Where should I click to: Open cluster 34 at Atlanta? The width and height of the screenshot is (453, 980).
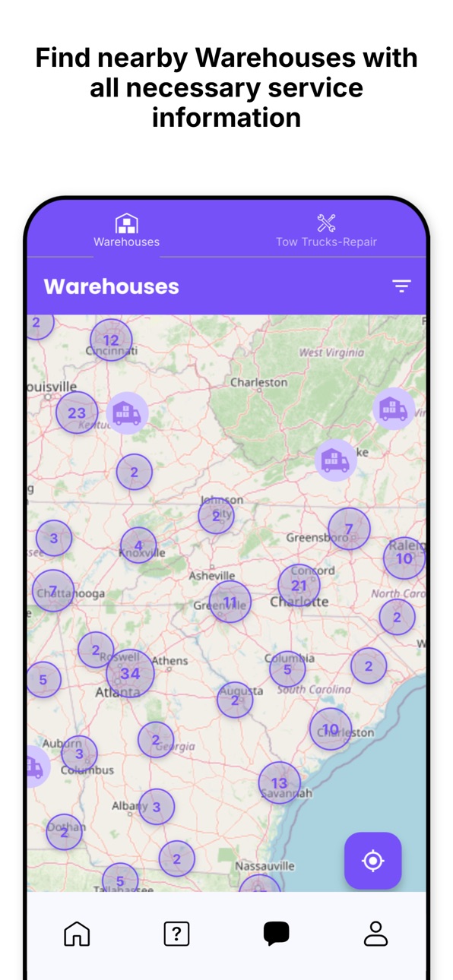click(x=130, y=673)
